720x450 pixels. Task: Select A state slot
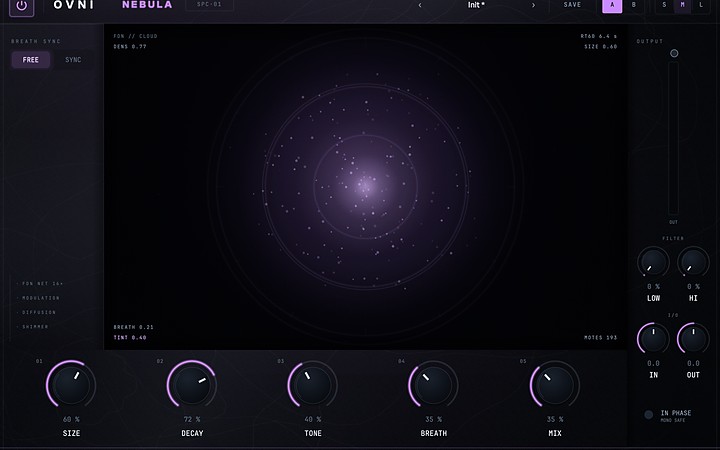(612, 6)
